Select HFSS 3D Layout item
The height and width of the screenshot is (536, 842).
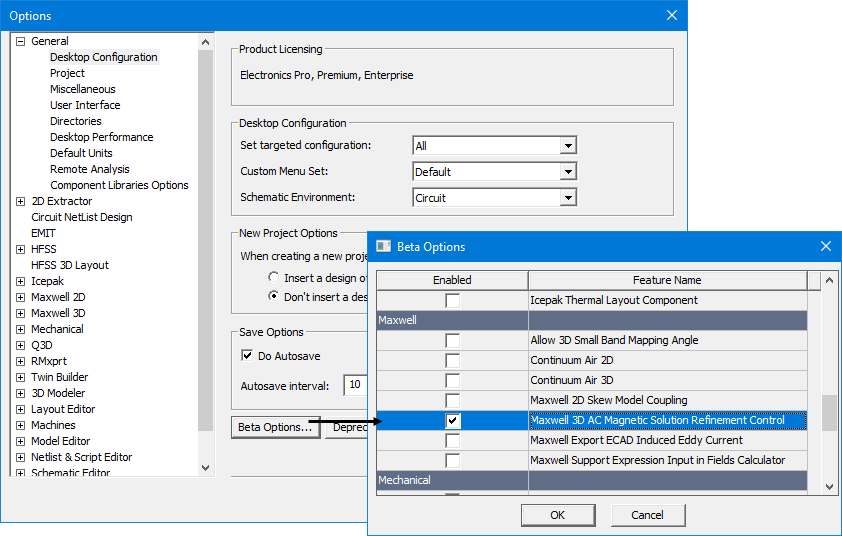70,265
